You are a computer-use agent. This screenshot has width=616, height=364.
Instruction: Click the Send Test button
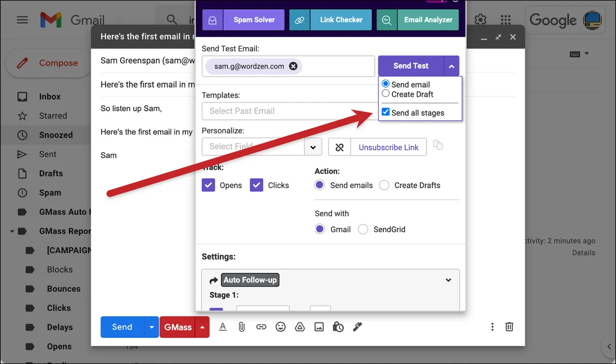411,66
